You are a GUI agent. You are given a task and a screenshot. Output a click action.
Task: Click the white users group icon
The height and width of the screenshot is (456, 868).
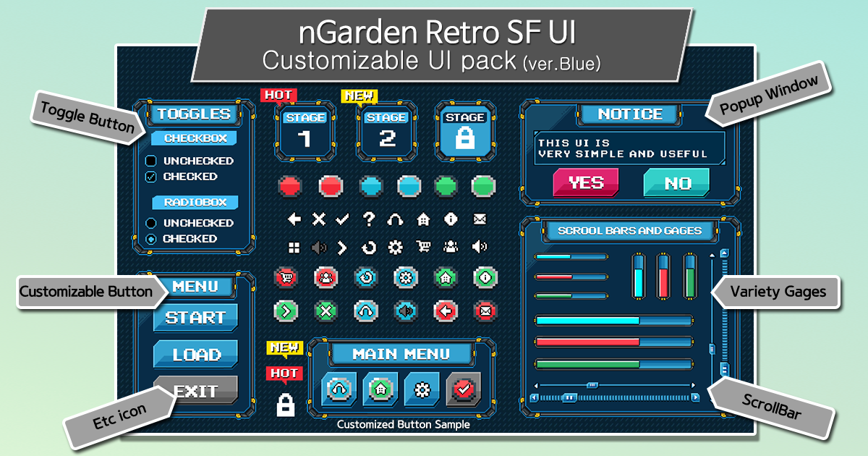[451, 248]
